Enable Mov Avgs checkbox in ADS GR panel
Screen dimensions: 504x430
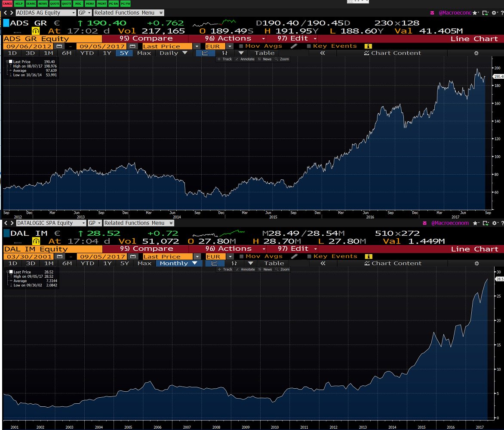241,46
